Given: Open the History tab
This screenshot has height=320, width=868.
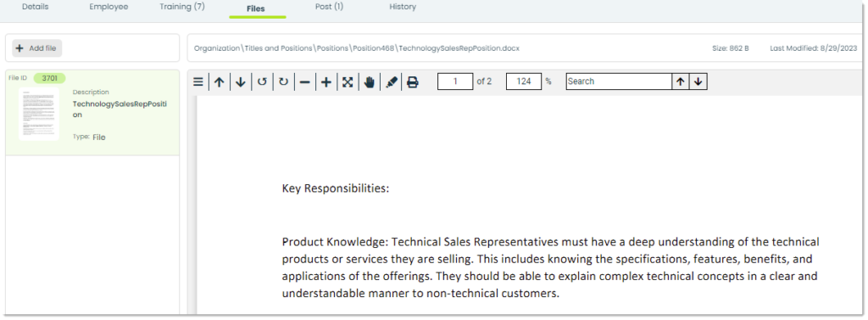Looking at the screenshot, I should (403, 7).
